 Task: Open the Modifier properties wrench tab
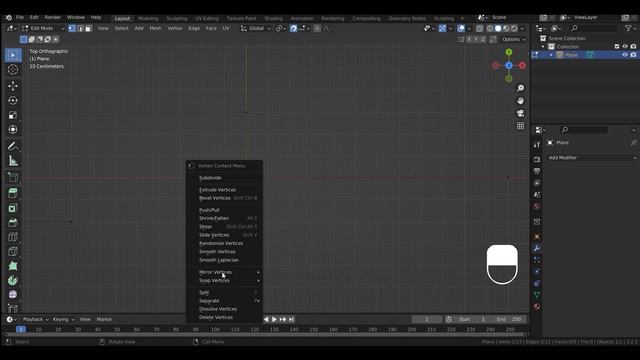point(537,248)
